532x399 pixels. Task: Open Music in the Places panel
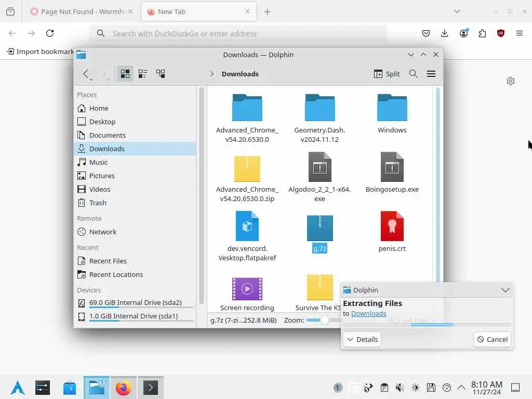pos(135,162)
